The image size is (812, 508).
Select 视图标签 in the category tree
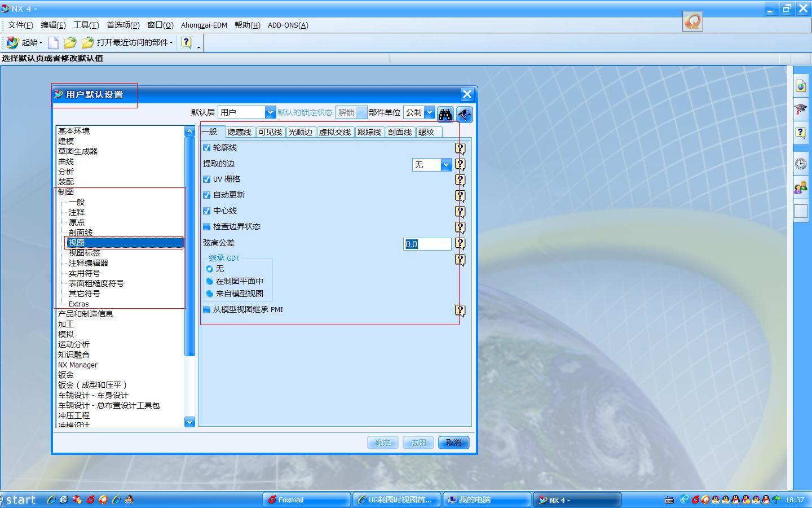[x=85, y=253]
